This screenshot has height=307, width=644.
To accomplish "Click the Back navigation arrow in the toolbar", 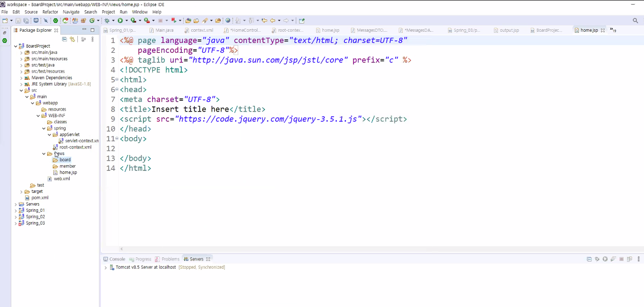I will 272,20.
